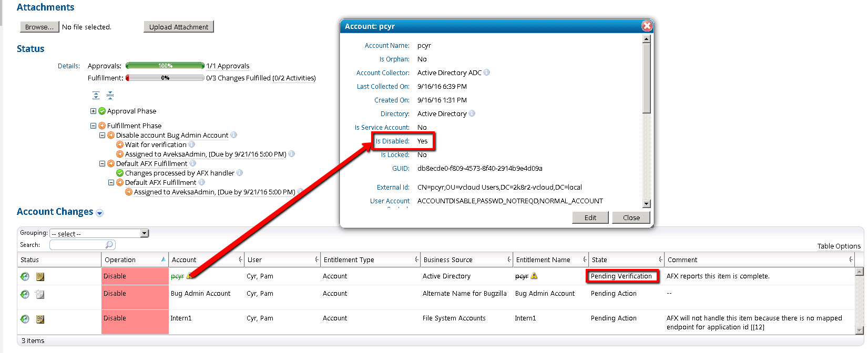
Task: Collapse the Fulfillment Phase tree node
Action: 93,126
